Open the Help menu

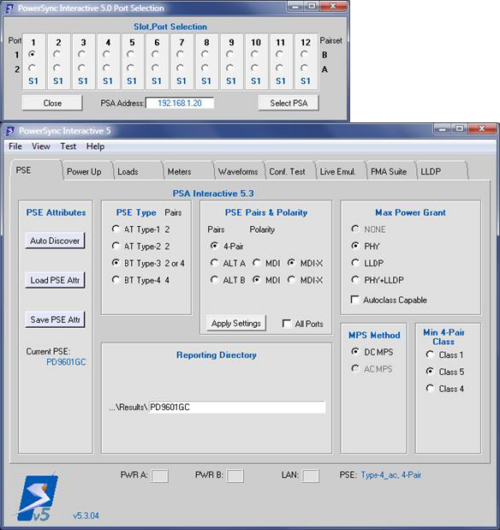[x=95, y=146]
